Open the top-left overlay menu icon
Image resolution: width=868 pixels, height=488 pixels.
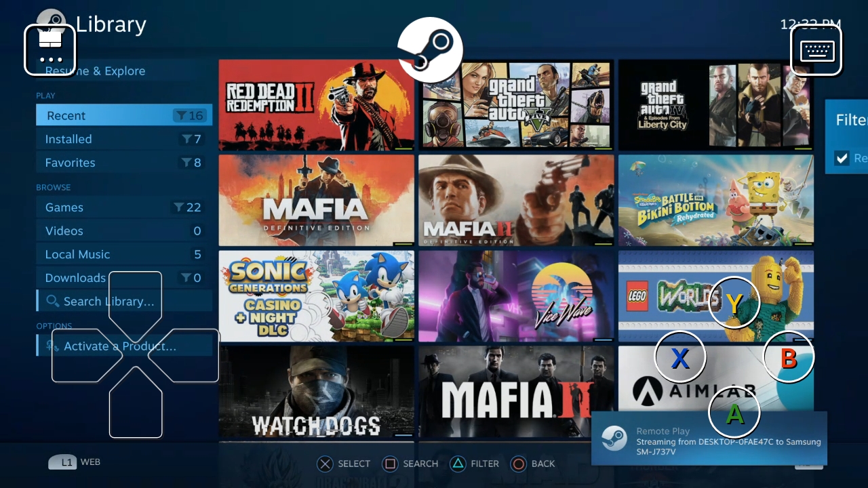click(50, 49)
